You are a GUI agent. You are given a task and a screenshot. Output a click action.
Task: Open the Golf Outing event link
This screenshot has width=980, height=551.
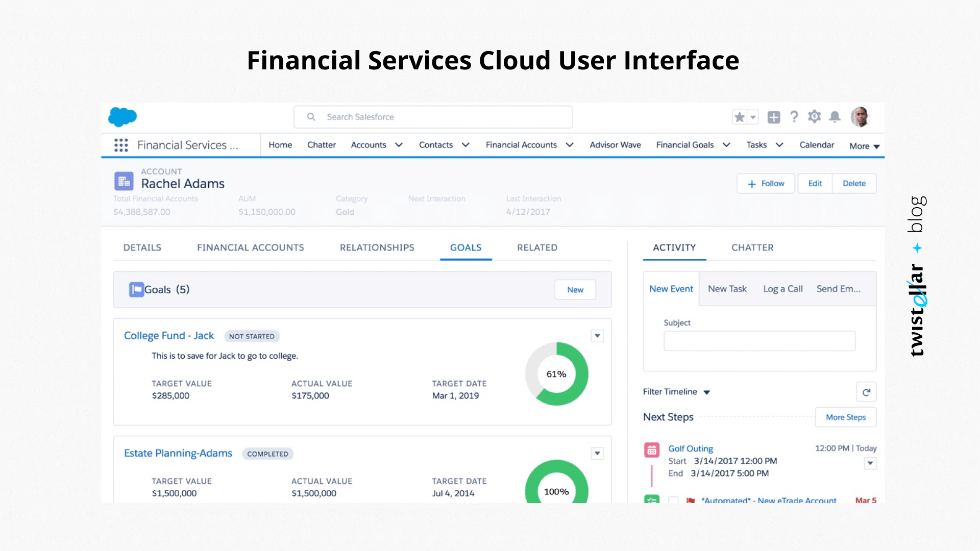click(691, 448)
